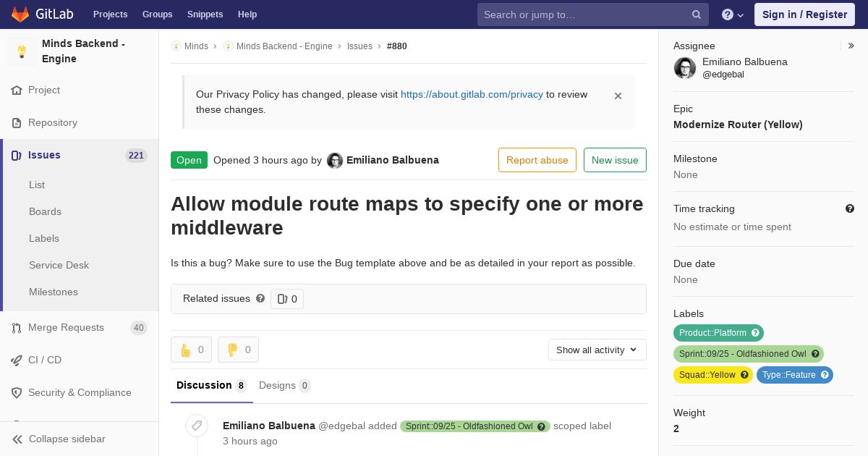Click the label activity icon in discussion

[197, 426]
